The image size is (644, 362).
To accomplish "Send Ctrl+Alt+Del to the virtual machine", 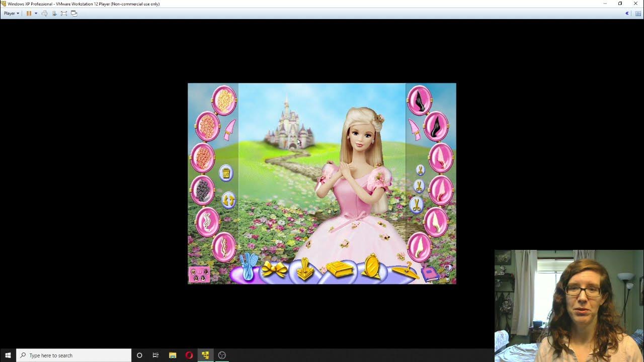I will tap(54, 14).
